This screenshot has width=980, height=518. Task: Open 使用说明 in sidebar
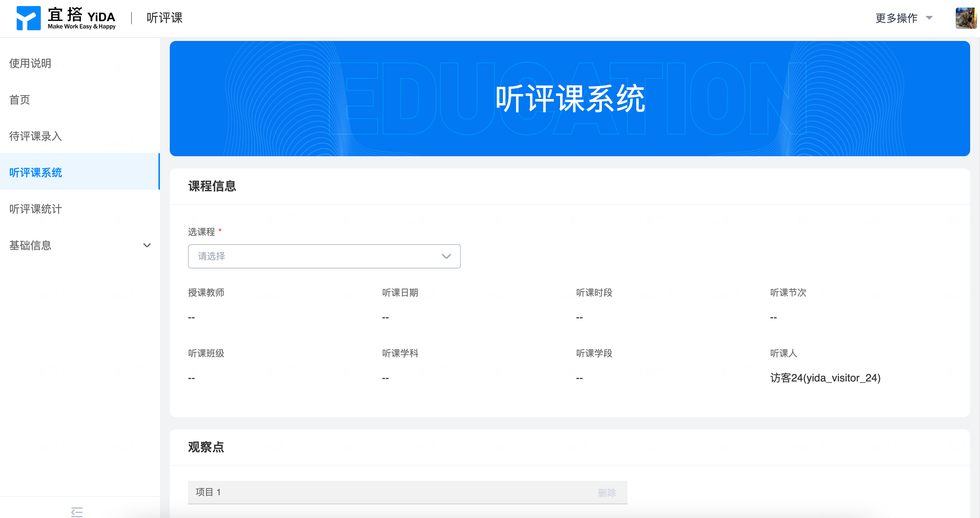click(30, 63)
